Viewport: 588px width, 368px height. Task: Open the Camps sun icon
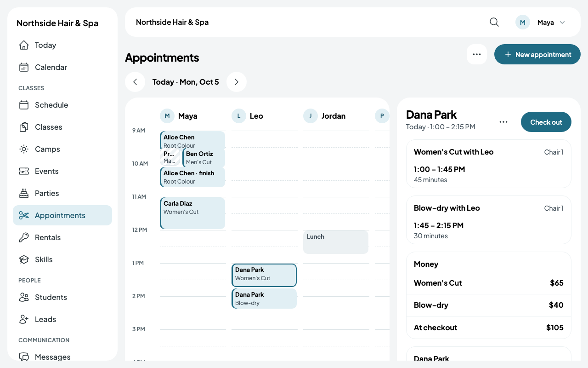coord(24,149)
